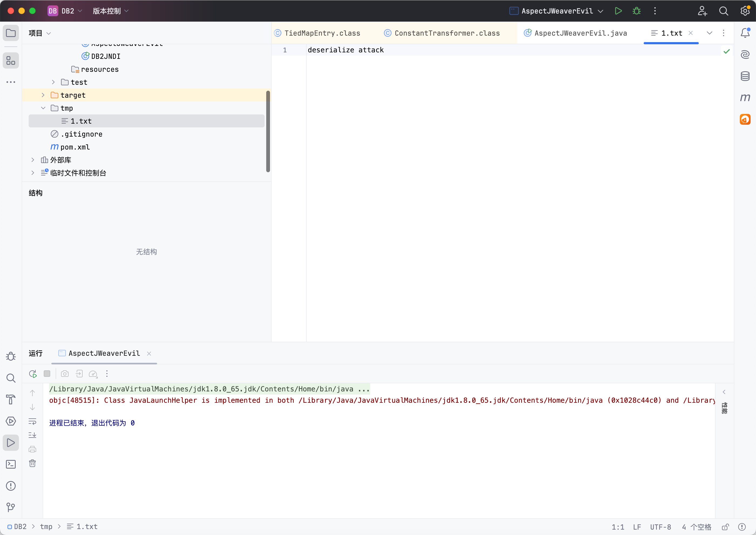Image resolution: width=756 pixels, height=535 pixels.
Task: Open the Database tool window
Action: [745, 76]
